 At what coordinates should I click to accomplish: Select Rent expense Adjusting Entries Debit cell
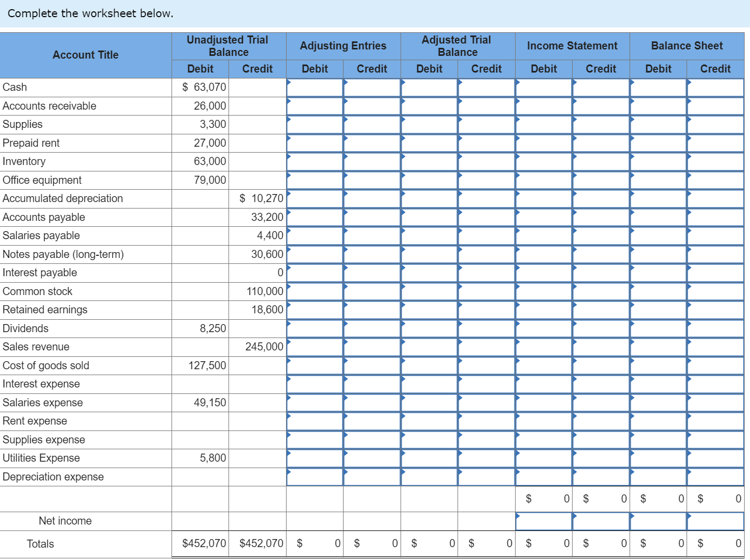(315, 421)
